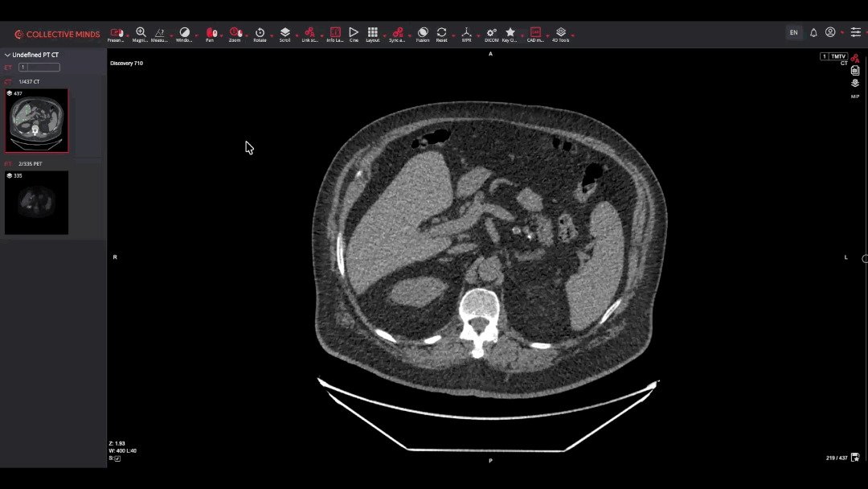Open the user account dropdown
This screenshot has width=868, height=489.
tap(831, 33)
